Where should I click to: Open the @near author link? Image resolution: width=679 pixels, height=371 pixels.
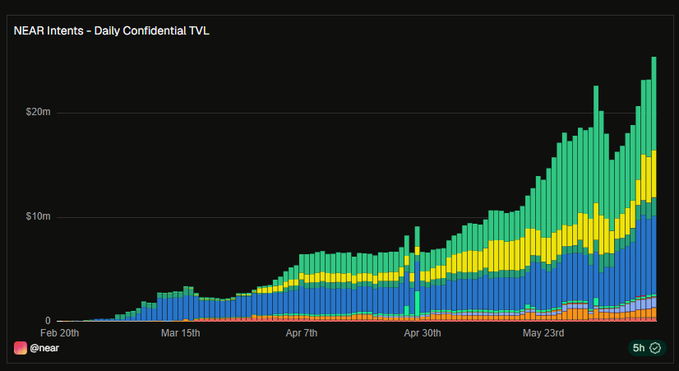tap(44, 348)
